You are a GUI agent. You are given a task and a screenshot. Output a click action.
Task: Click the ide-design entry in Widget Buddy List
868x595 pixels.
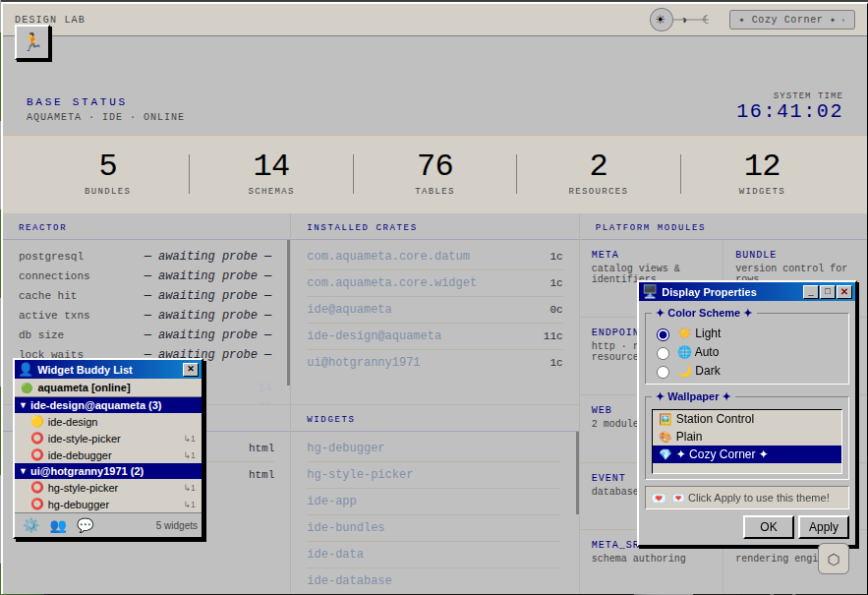(x=108, y=422)
